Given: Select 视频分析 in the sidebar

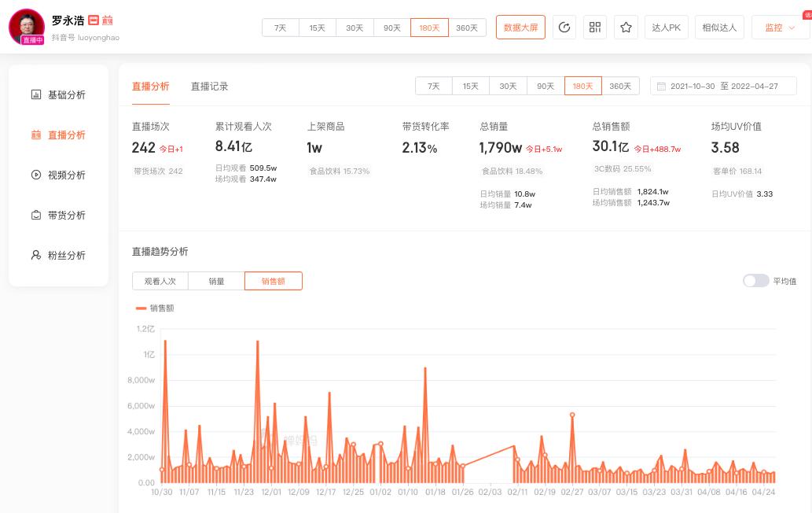Looking at the screenshot, I should pos(58,175).
